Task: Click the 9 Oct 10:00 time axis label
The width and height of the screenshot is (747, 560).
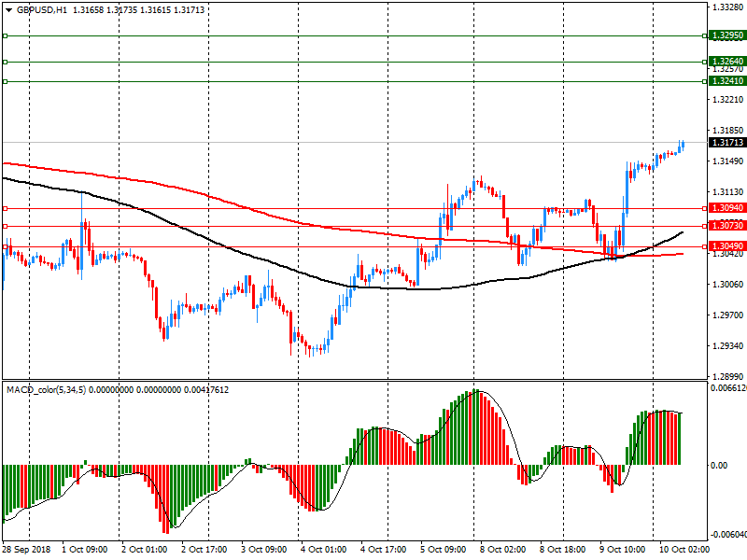Action: coord(621,550)
